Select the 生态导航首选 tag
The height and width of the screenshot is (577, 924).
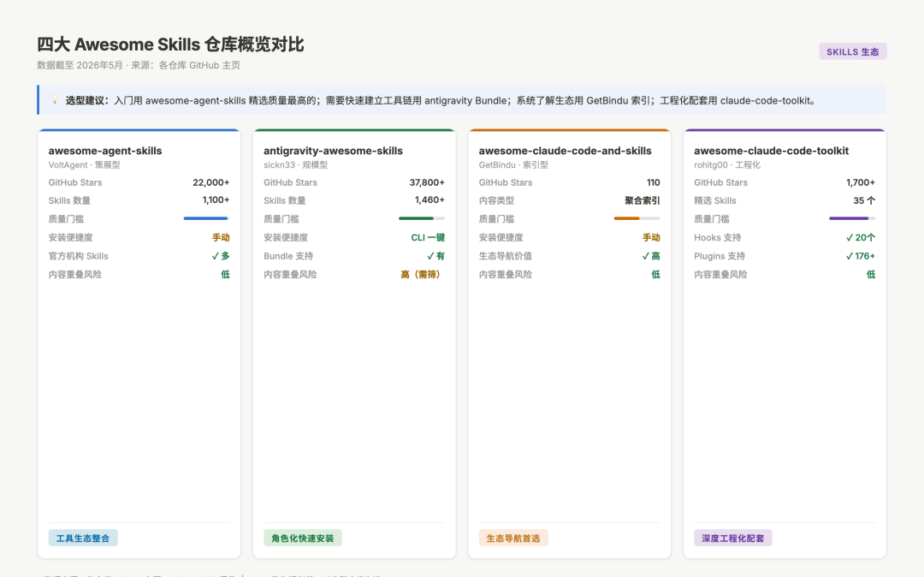pyautogui.click(x=513, y=538)
